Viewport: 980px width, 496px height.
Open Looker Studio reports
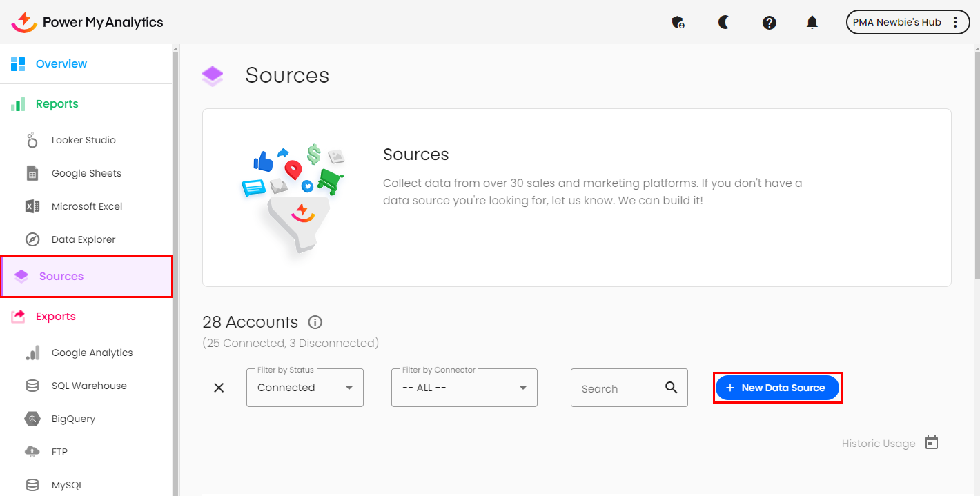pos(83,140)
